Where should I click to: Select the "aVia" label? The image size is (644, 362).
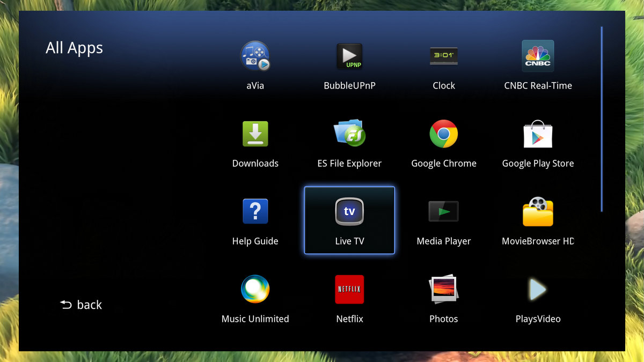255,85
